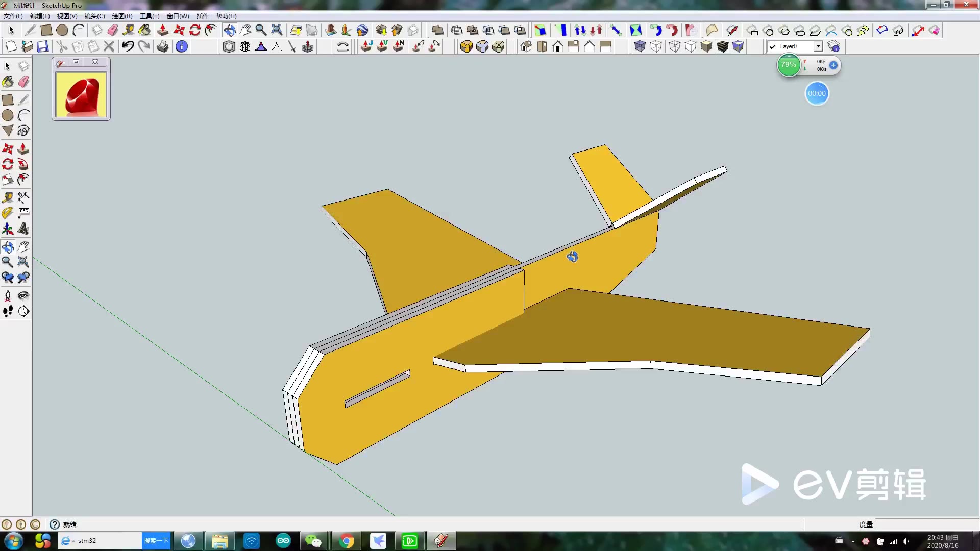Enable Shaded face style cube

coord(706,46)
